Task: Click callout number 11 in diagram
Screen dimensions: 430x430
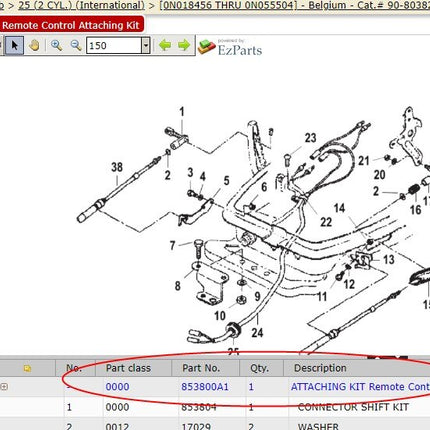Action: pos(322,296)
